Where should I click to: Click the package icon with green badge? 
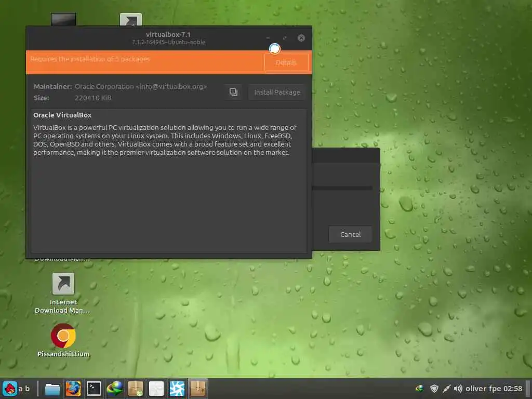(x=136, y=389)
